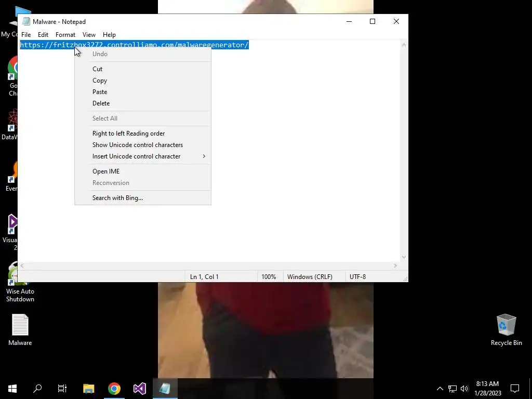Screen dimensions: 532x399
Task: Click the Notepad icon in title bar
Action: point(26,21)
